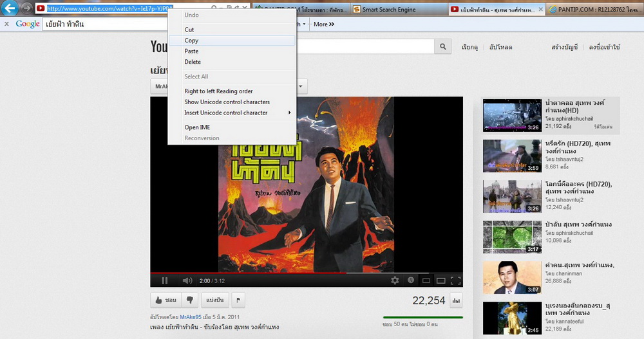Click the ป่าลั่น สุเทพ วงศ์กำแหง title link
This screenshot has height=339, width=644.
click(x=578, y=224)
